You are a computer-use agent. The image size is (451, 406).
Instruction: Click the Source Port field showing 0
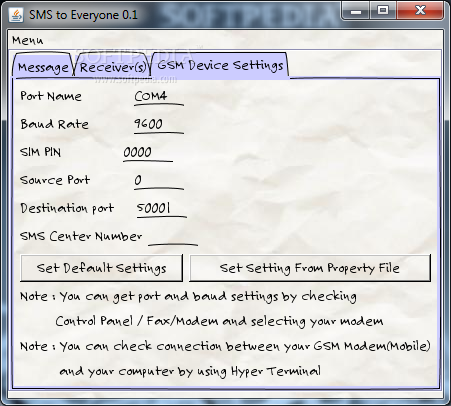tap(159, 181)
